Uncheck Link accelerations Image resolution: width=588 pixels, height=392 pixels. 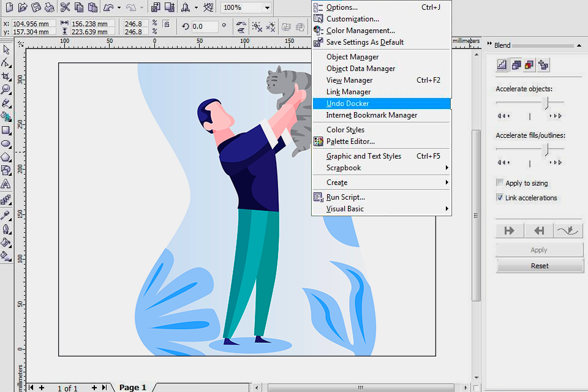pyautogui.click(x=500, y=198)
